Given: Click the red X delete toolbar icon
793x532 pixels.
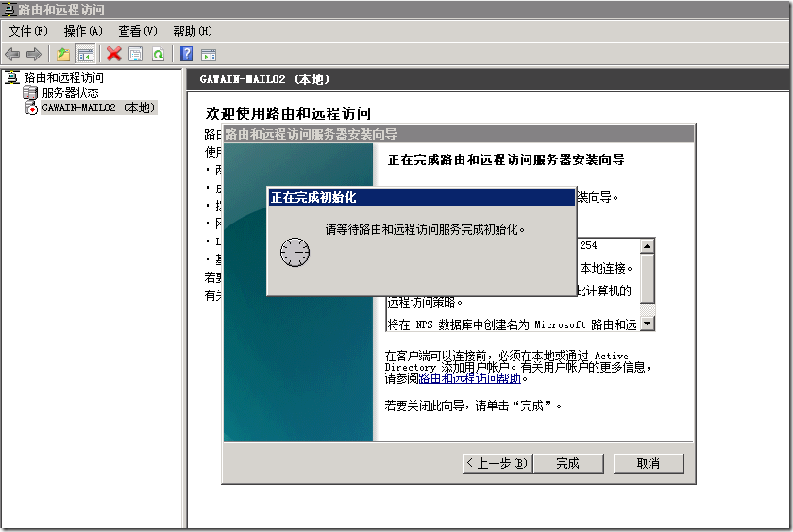Looking at the screenshot, I should tap(114, 54).
